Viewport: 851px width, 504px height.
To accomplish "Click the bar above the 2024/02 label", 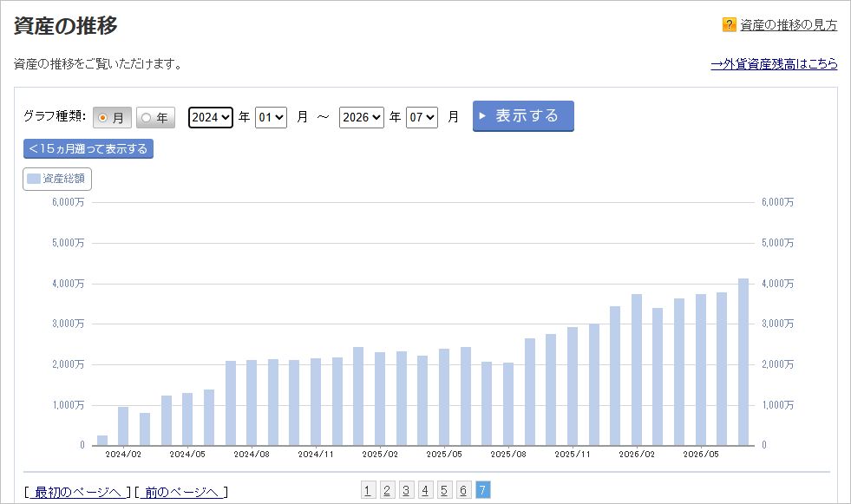I will (123, 427).
